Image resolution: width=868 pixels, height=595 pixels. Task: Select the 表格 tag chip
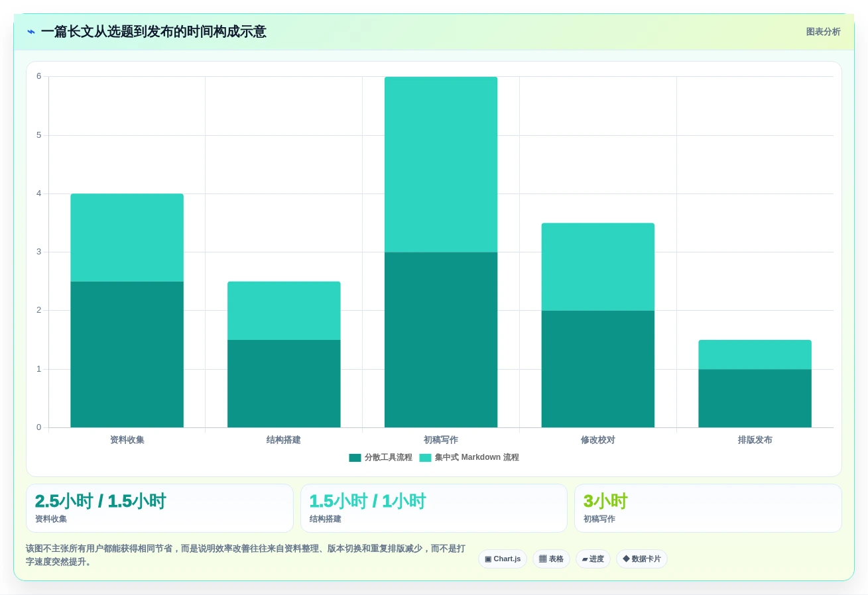coord(551,559)
